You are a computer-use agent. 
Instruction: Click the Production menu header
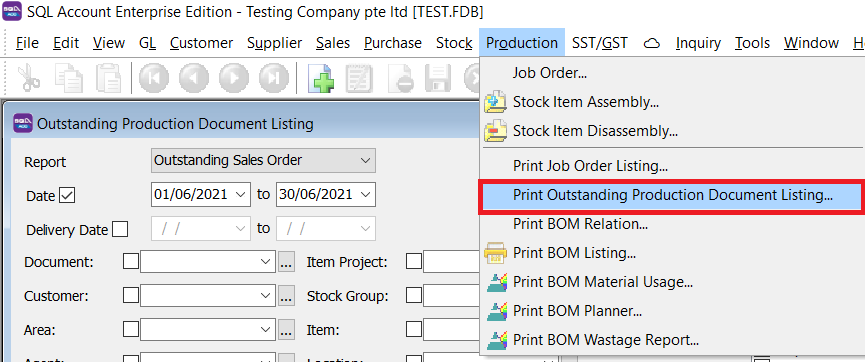522,43
